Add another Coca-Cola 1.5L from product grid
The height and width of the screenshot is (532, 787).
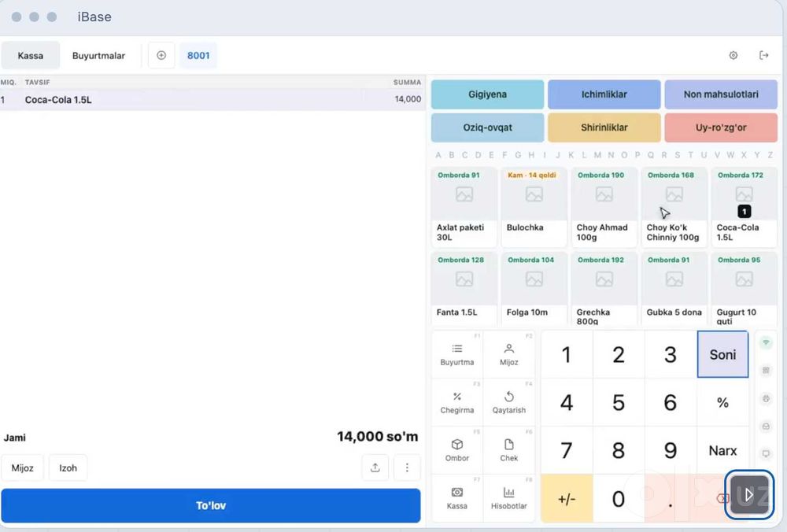744,207
